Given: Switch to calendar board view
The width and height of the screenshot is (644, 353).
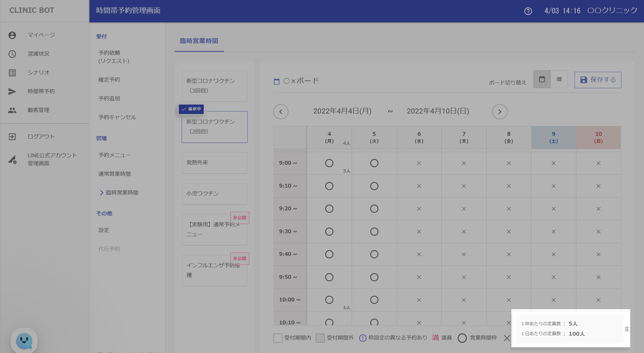Looking at the screenshot, I should pyautogui.click(x=542, y=79).
